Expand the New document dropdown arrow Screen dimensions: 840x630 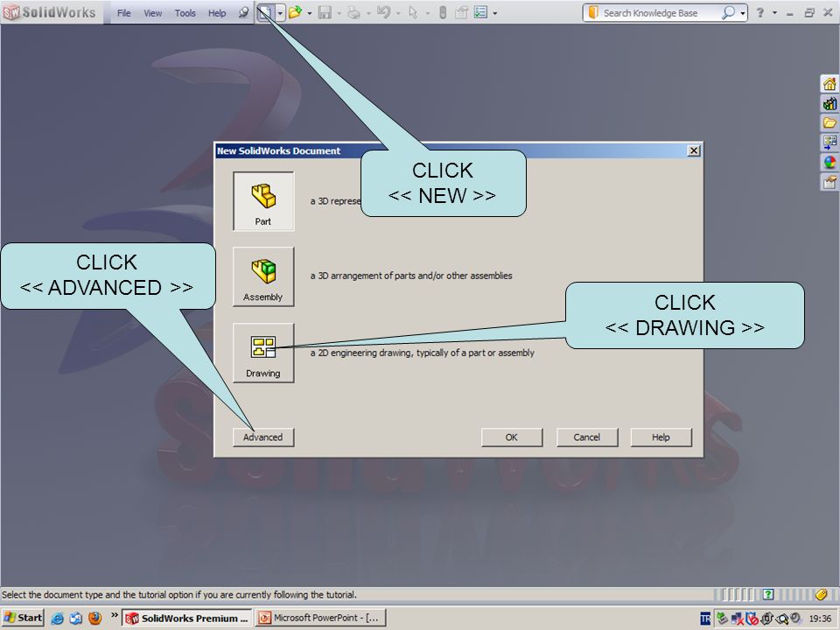coord(280,13)
